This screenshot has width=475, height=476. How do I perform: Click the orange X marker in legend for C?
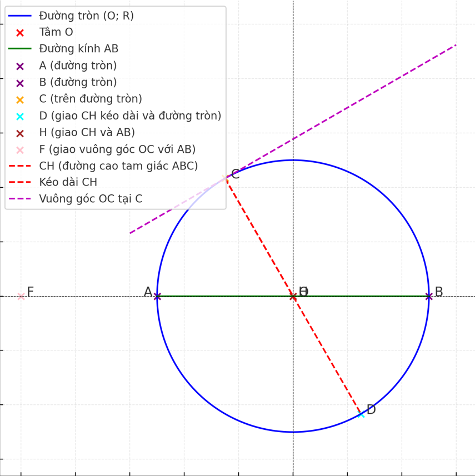[x=20, y=99]
